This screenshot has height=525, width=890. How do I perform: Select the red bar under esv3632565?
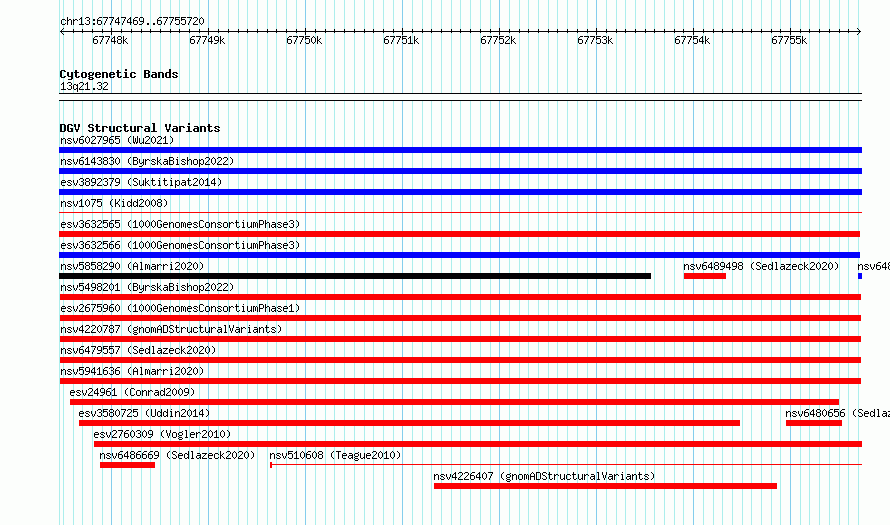(459, 234)
